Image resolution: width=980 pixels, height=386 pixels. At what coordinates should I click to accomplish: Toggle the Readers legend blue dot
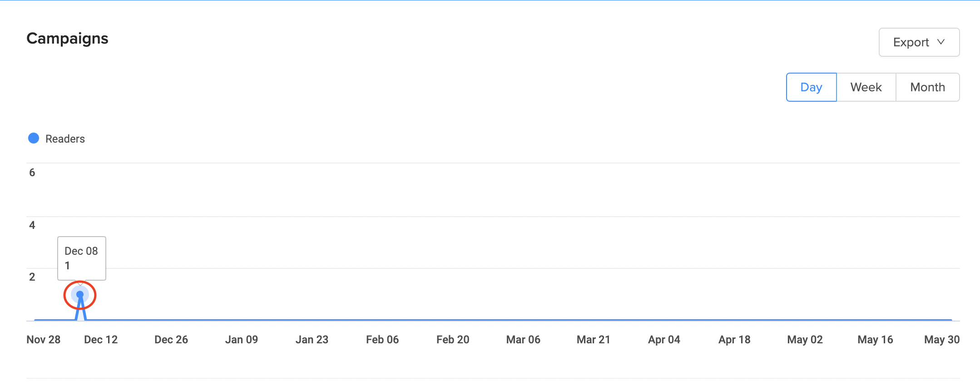click(x=34, y=139)
